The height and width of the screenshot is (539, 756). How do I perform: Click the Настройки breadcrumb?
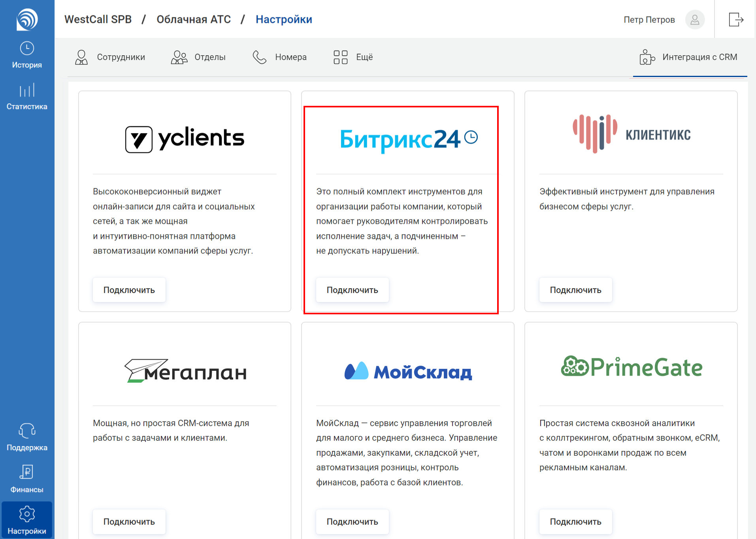(284, 19)
